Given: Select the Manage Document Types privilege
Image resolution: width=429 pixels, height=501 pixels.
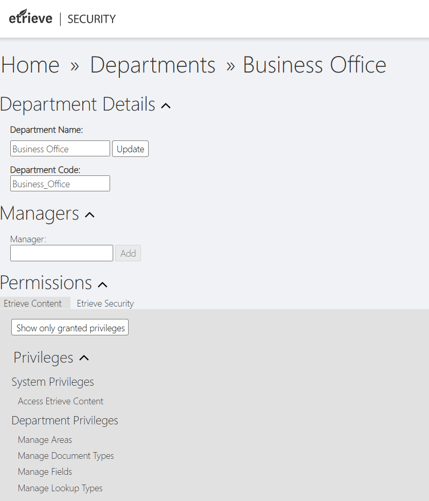Looking at the screenshot, I should [66, 456].
